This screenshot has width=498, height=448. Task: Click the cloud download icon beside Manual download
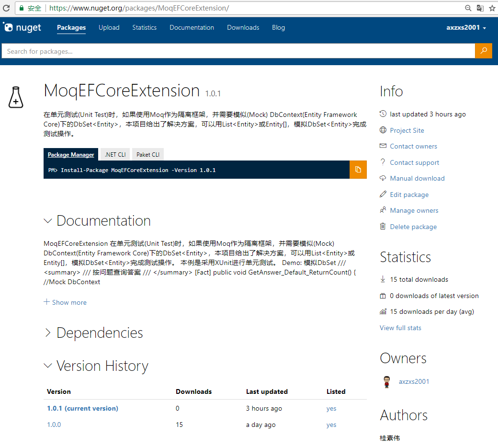coord(383,178)
